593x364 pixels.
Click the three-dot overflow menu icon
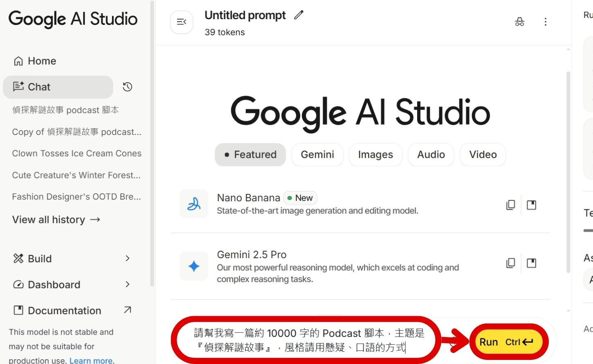click(546, 22)
